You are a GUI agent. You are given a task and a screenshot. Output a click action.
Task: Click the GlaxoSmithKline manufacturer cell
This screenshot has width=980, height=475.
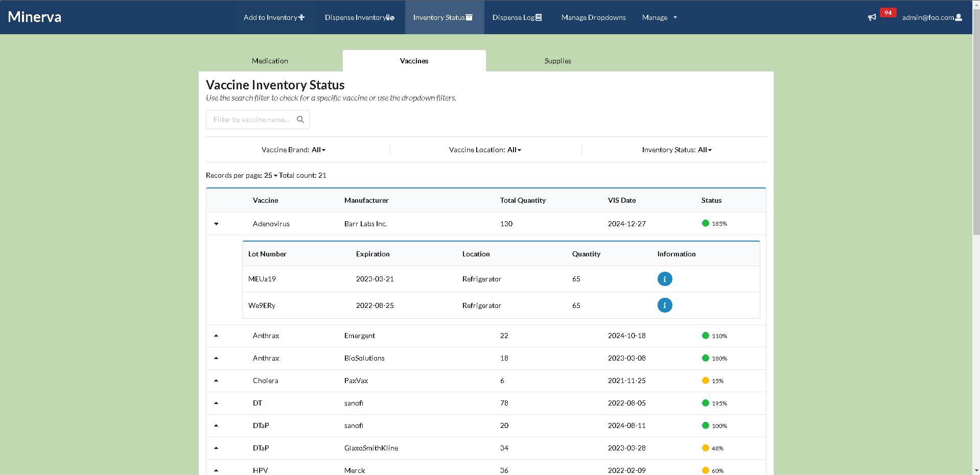(x=371, y=448)
